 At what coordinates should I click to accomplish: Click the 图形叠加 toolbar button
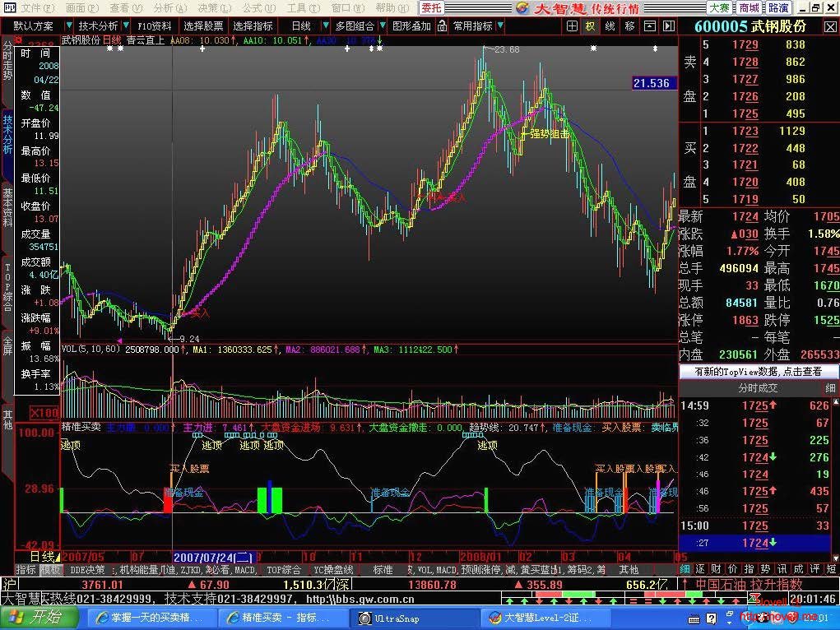[411, 25]
